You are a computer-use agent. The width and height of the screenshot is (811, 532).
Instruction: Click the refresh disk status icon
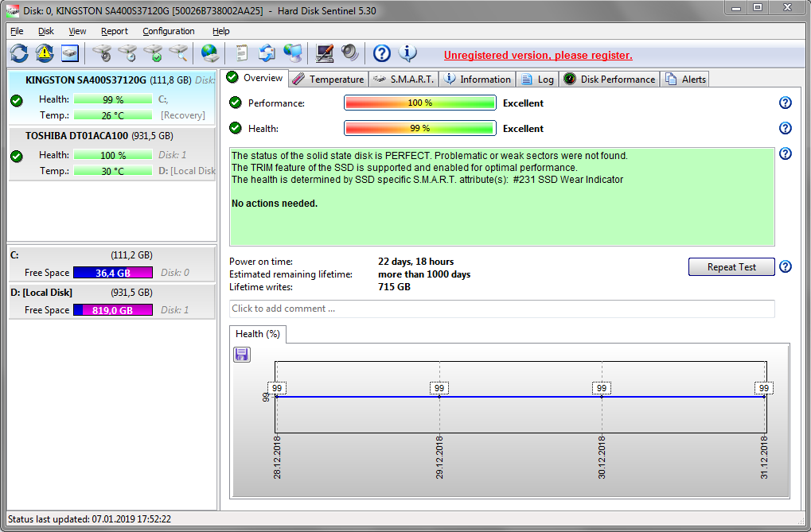click(x=19, y=53)
